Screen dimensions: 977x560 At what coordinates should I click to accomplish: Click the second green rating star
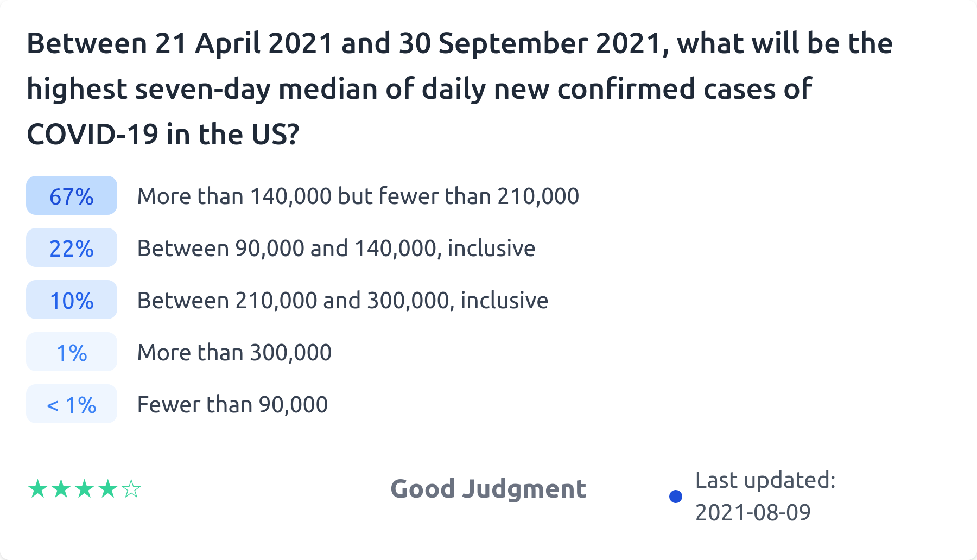[x=61, y=489]
